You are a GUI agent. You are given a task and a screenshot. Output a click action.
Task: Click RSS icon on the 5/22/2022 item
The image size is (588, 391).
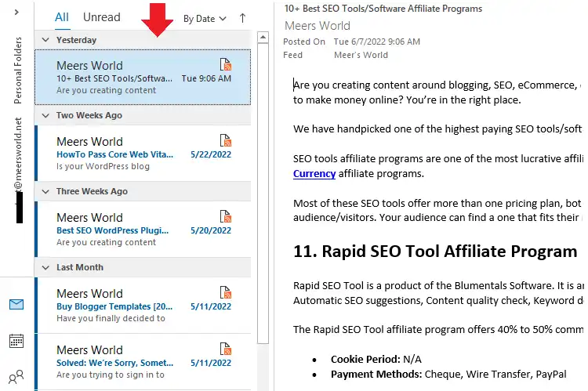[225, 140]
